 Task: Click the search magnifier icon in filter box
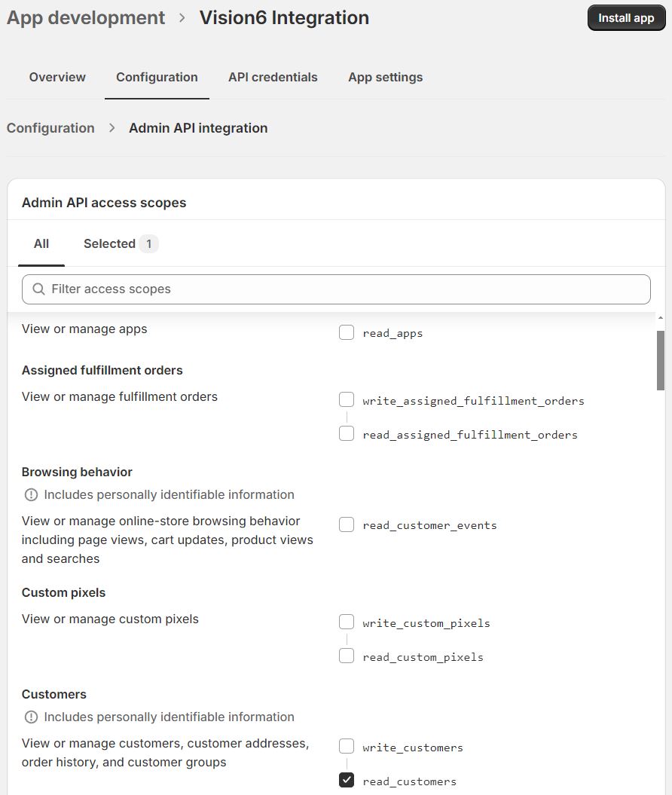[38, 289]
